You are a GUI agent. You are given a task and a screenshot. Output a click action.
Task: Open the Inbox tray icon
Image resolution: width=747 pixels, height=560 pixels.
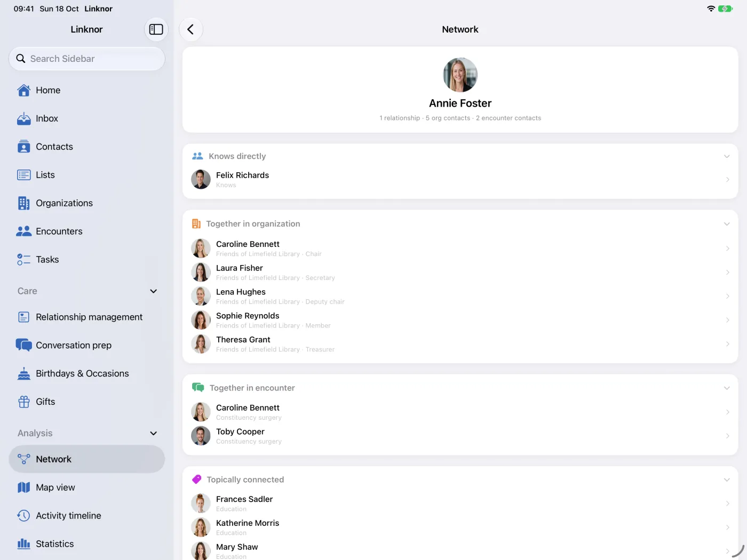(x=24, y=118)
